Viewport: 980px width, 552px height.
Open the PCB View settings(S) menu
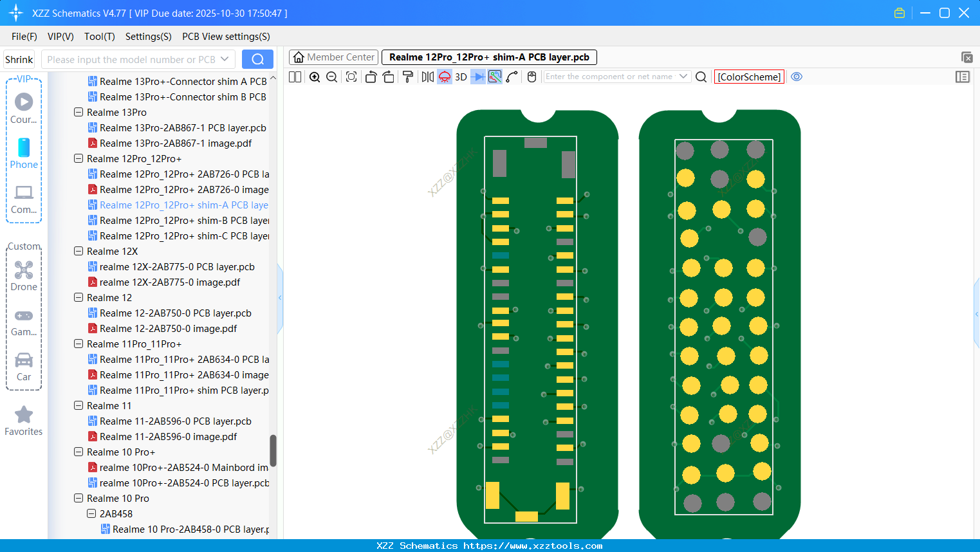coord(225,37)
